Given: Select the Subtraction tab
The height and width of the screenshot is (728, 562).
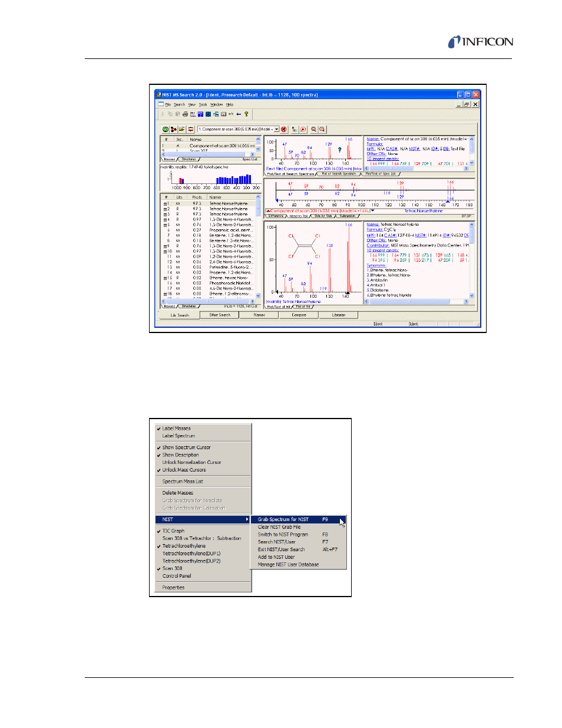Looking at the screenshot, I should (x=348, y=216).
